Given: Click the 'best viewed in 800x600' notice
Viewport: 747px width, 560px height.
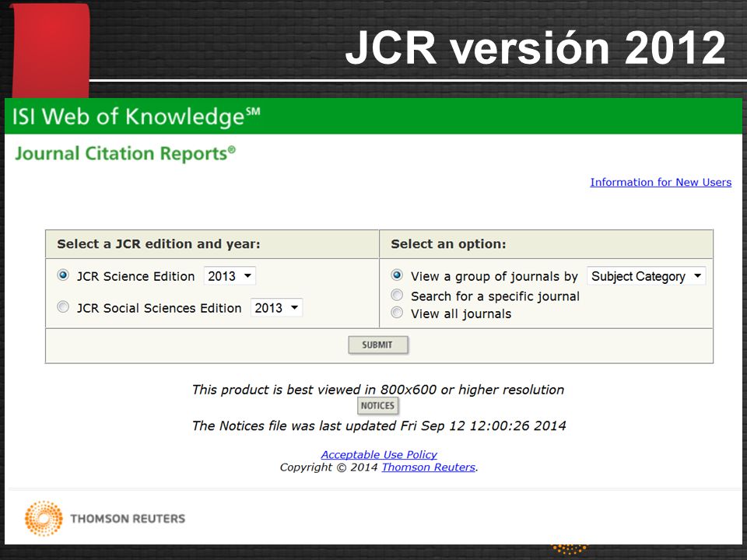Looking at the screenshot, I should [x=378, y=390].
